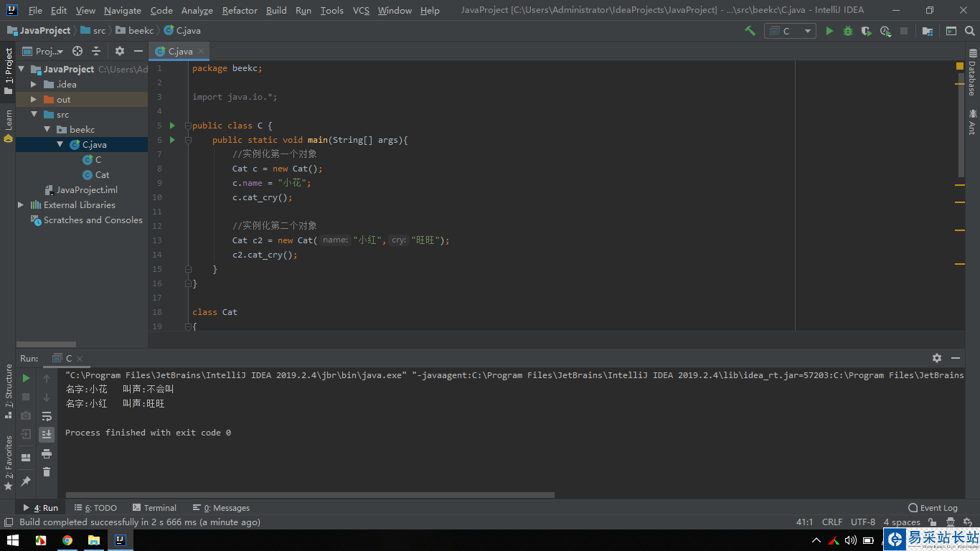
Task: Collapse all in the Project panel toolbar
Action: [96, 51]
